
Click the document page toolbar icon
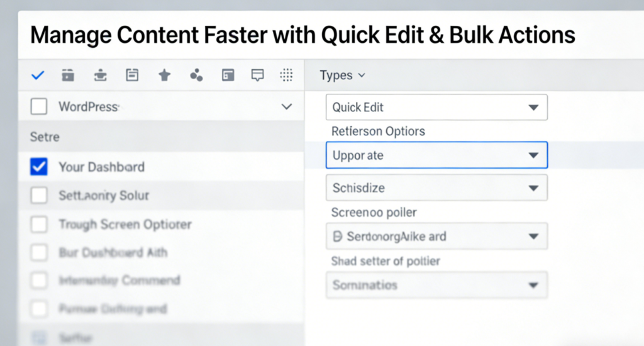point(132,75)
